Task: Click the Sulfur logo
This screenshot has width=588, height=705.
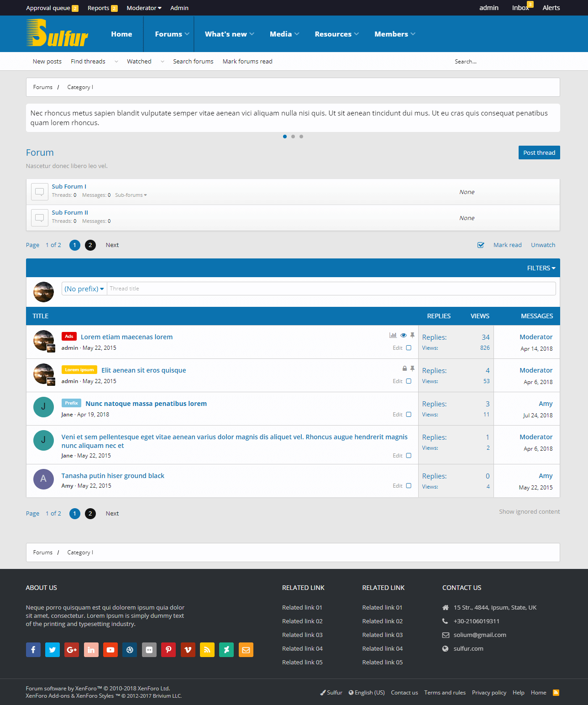Action: 57,33
